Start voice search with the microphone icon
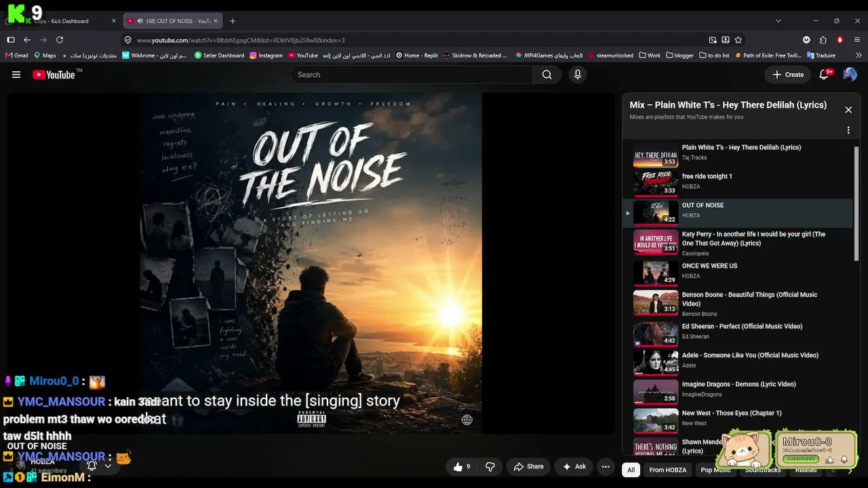Viewport: 868px width, 488px height. coord(578,75)
